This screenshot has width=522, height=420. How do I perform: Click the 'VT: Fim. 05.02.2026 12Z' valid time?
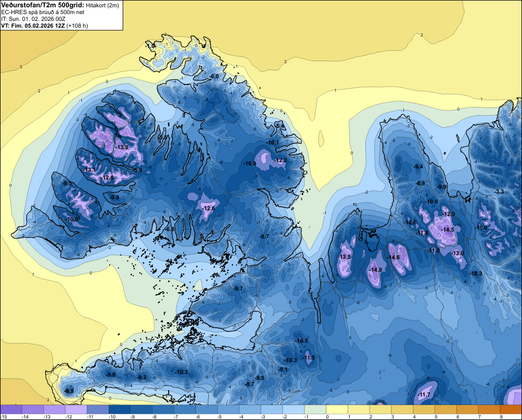pyautogui.click(x=33, y=26)
